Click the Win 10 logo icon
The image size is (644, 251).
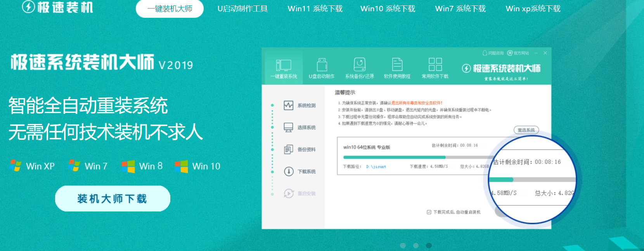coord(181,166)
